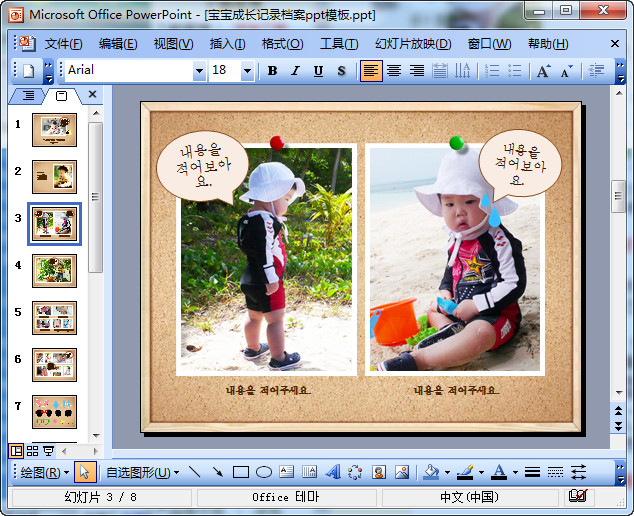Expand Formatting toolbar options
This screenshot has height=516, width=634.
click(620, 71)
